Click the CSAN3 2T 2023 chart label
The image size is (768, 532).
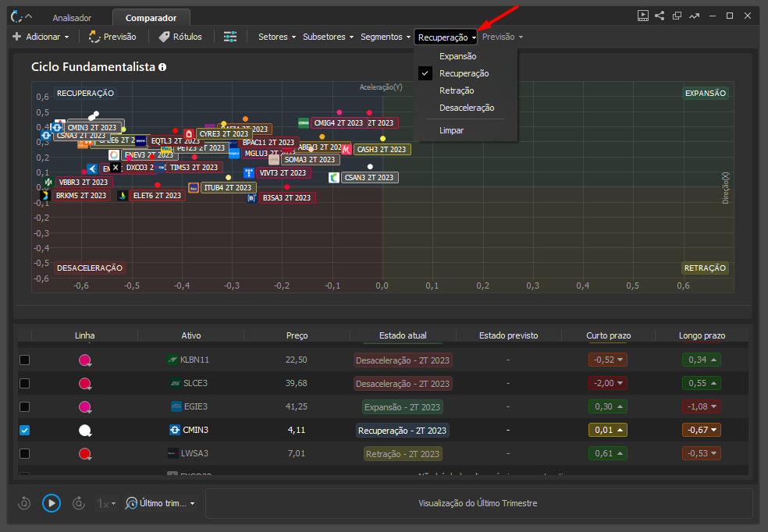pos(369,178)
